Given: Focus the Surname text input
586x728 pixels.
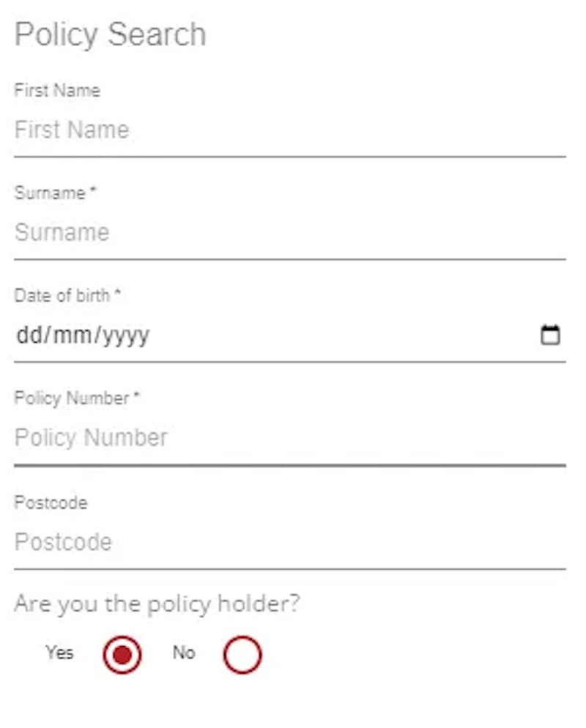Looking at the screenshot, I should point(290,233).
